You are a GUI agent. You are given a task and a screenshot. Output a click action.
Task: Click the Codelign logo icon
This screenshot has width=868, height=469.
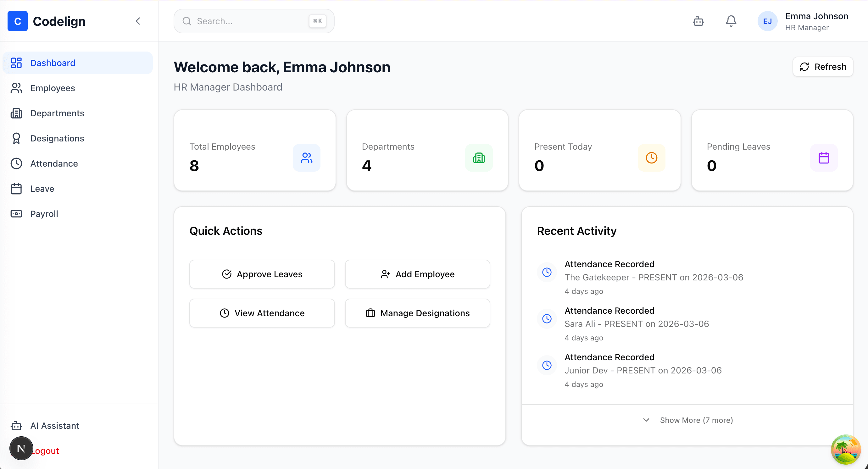tap(18, 21)
